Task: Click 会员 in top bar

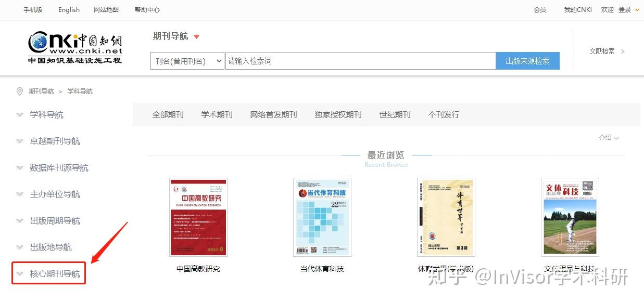Action: pyautogui.click(x=540, y=9)
